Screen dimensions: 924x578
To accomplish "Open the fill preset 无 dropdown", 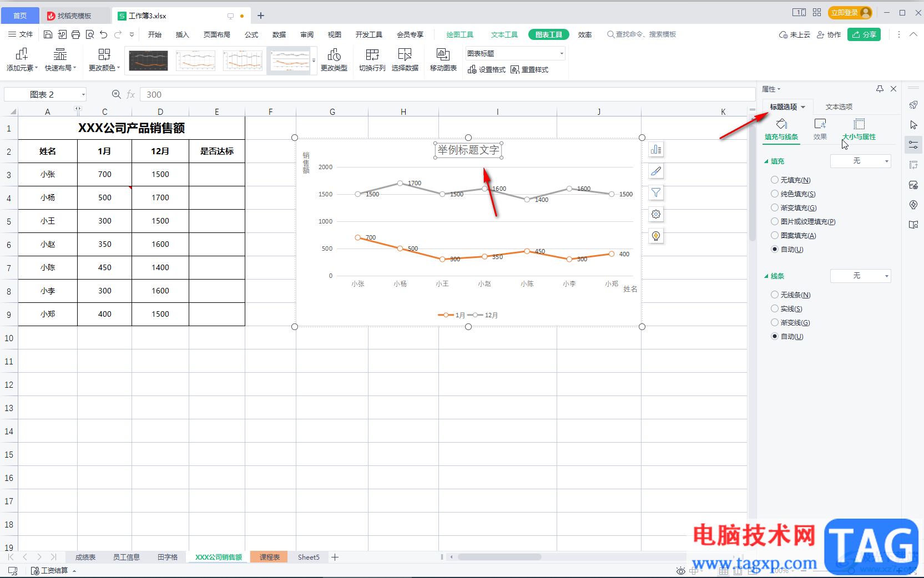I will tap(861, 161).
